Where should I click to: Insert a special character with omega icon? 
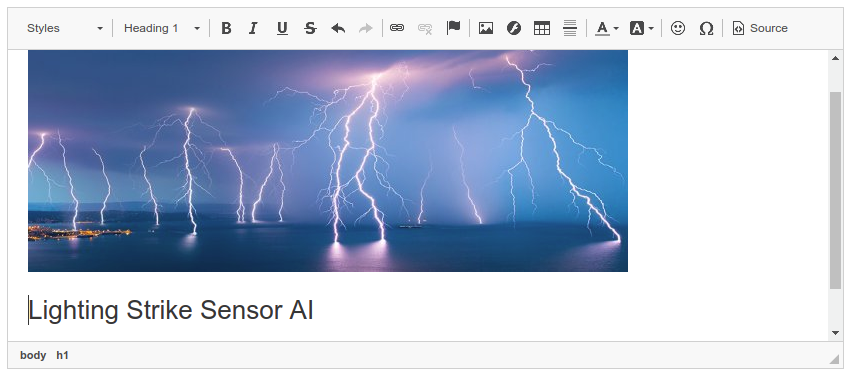click(706, 28)
